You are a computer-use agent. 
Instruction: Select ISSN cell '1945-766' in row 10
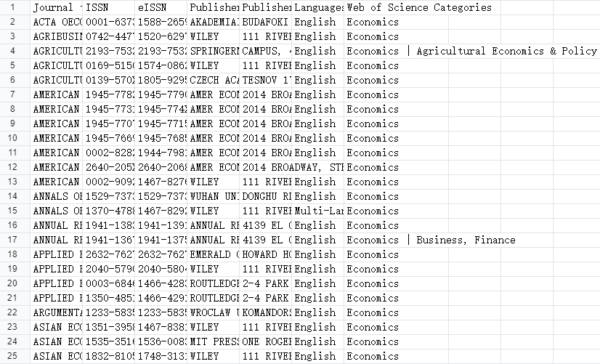109,138
